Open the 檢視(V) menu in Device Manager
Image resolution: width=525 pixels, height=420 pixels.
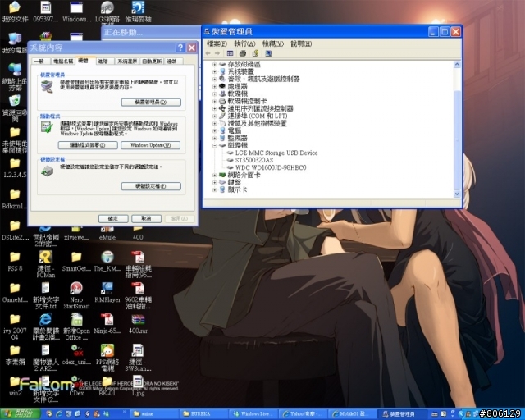[273, 43]
